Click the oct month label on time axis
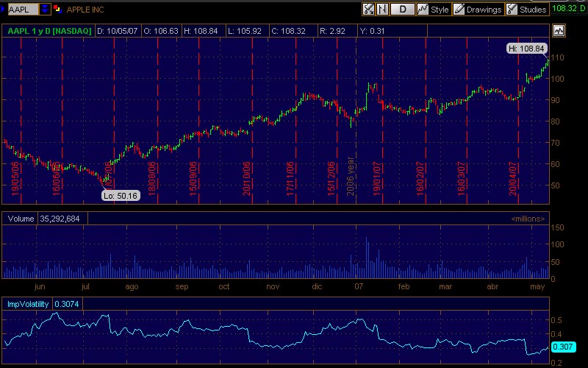This screenshot has height=368, width=588. coord(224,286)
